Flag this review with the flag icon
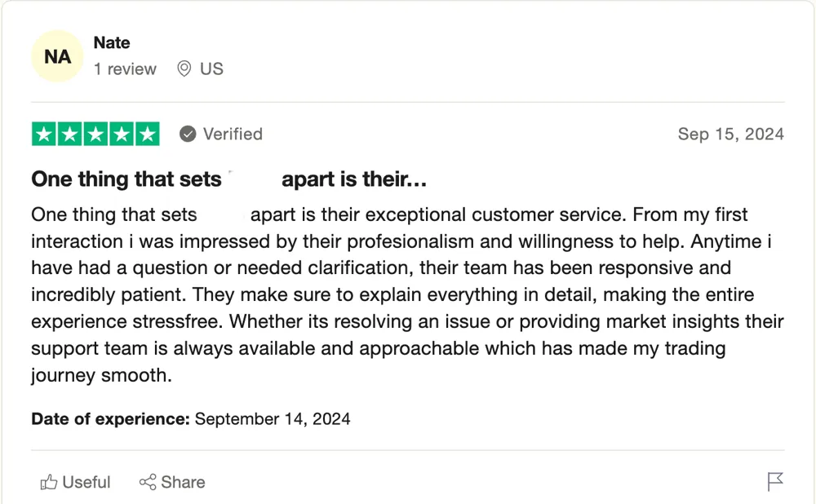Image resolution: width=816 pixels, height=504 pixels. point(775,482)
